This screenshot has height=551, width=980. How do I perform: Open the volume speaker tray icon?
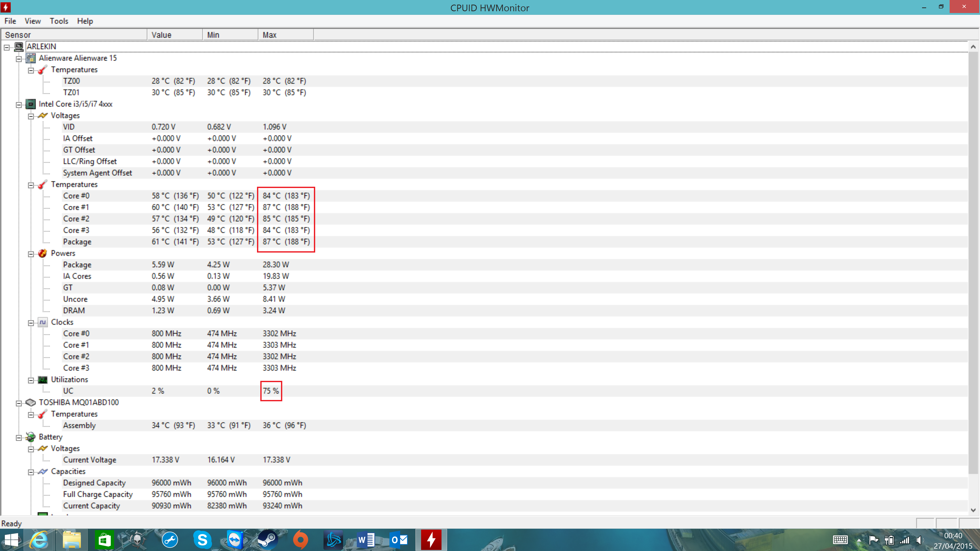click(x=920, y=540)
